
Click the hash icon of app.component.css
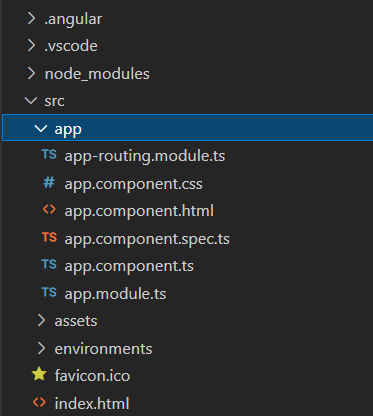tap(49, 183)
